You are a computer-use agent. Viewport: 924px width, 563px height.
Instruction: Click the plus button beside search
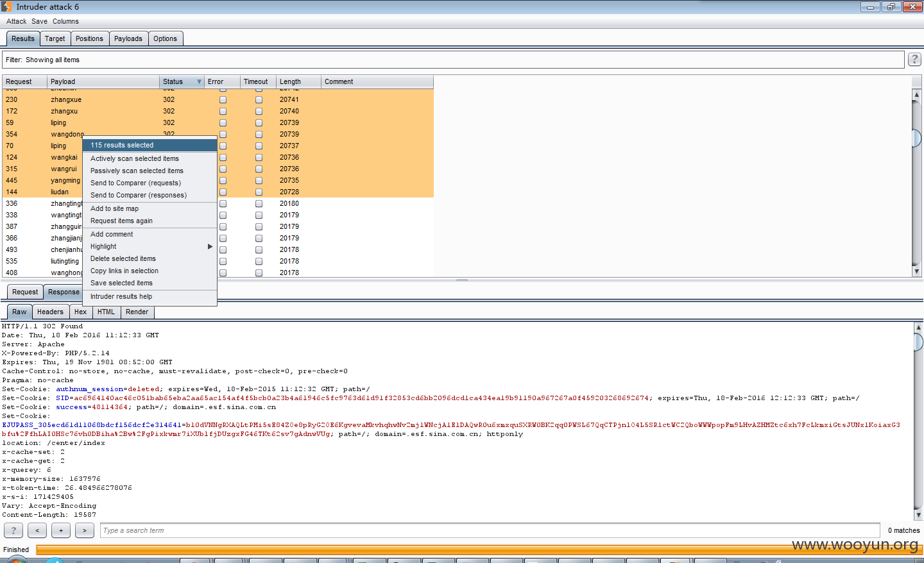61,530
